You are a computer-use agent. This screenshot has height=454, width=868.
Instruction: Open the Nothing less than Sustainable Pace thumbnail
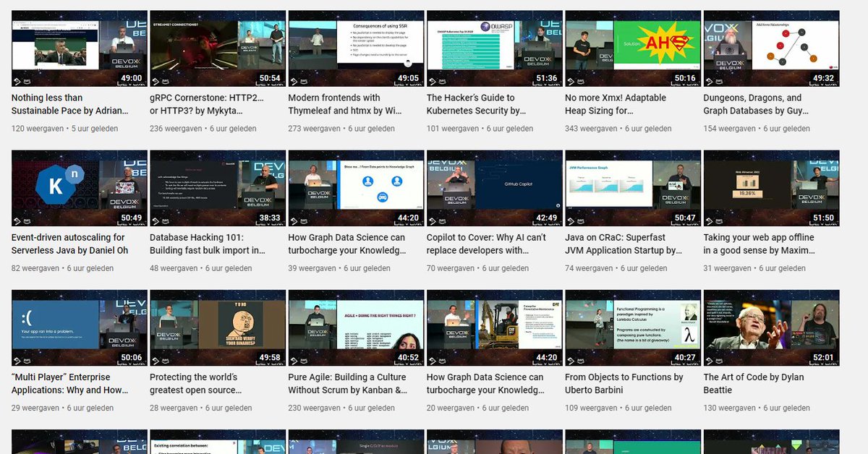pos(79,48)
